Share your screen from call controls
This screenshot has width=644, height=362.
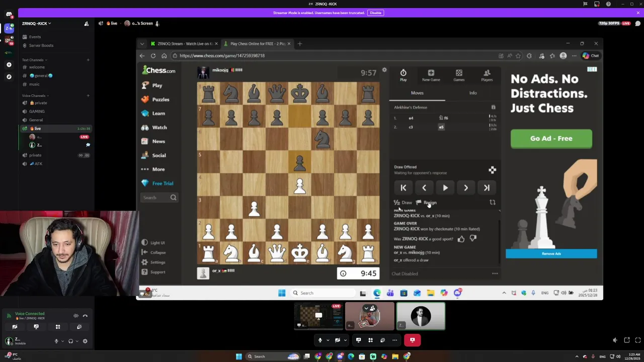[358, 340]
